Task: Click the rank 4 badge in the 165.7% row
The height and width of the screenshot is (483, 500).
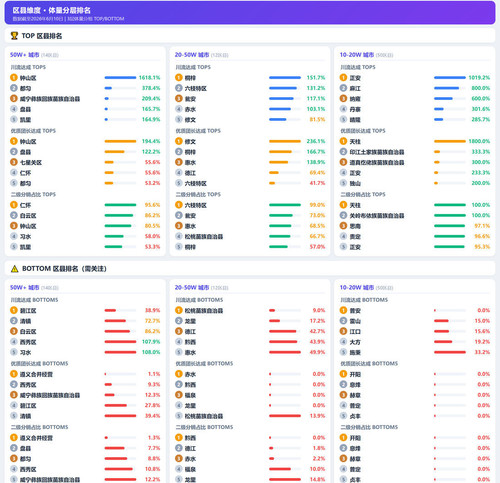Action: [14, 109]
